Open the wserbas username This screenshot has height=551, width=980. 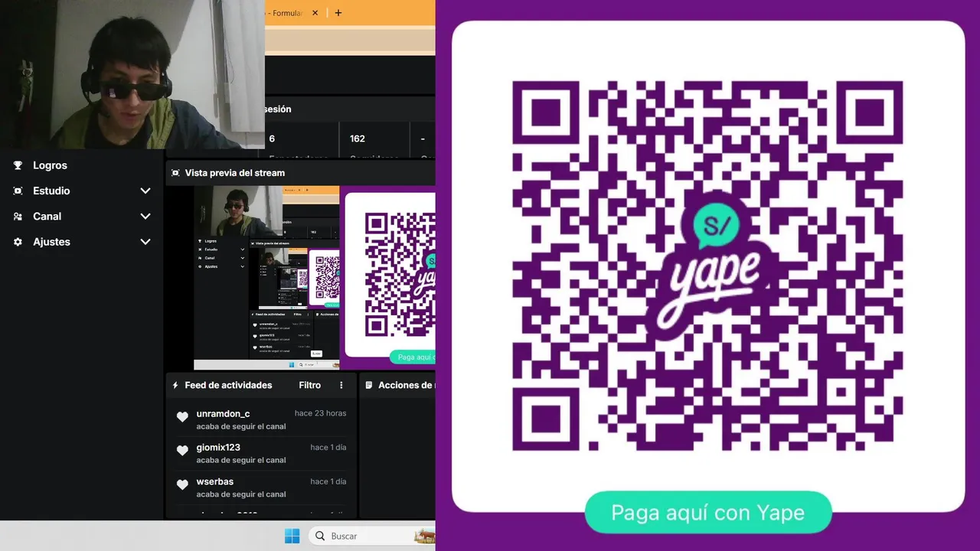pos(214,481)
